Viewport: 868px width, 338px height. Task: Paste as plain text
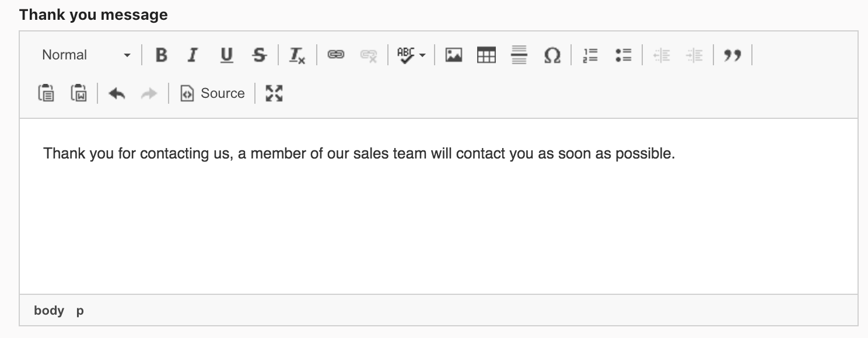[x=46, y=93]
